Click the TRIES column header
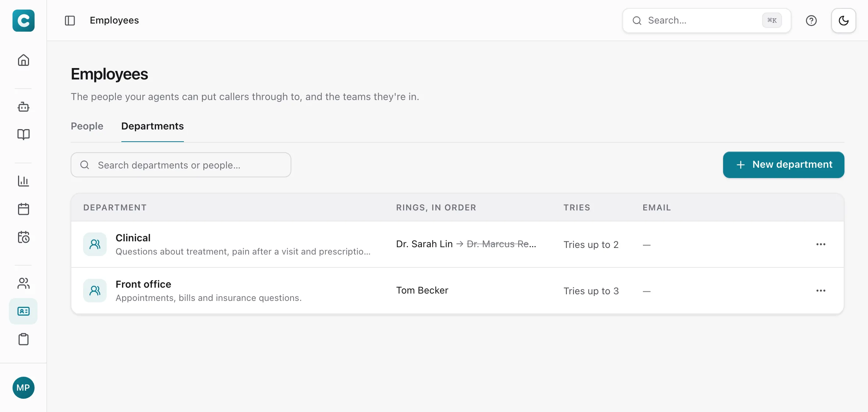The width and height of the screenshot is (868, 412). (577, 207)
